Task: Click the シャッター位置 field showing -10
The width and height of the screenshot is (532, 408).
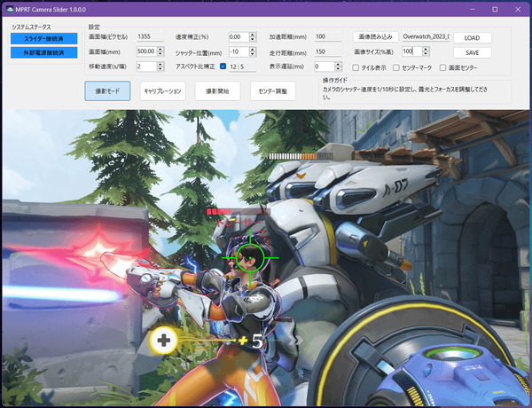Action: 239,51
